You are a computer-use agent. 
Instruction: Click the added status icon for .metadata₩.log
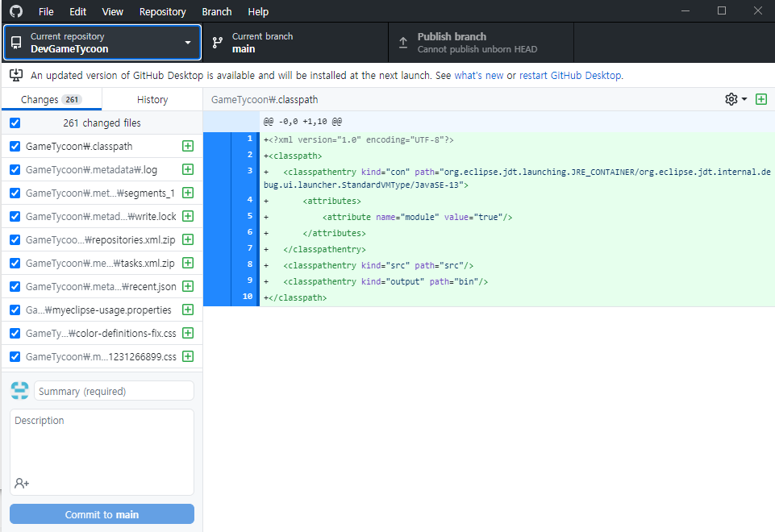(x=188, y=169)
